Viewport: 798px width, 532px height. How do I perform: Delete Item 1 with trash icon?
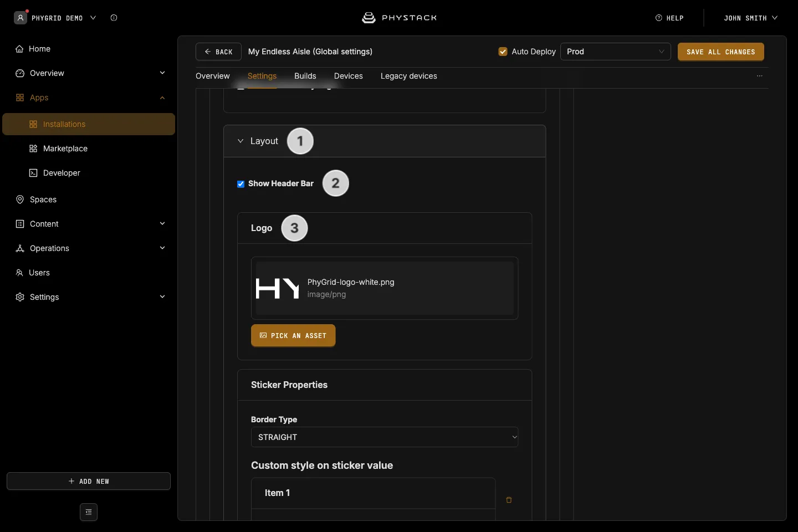(x=509, y=500)
